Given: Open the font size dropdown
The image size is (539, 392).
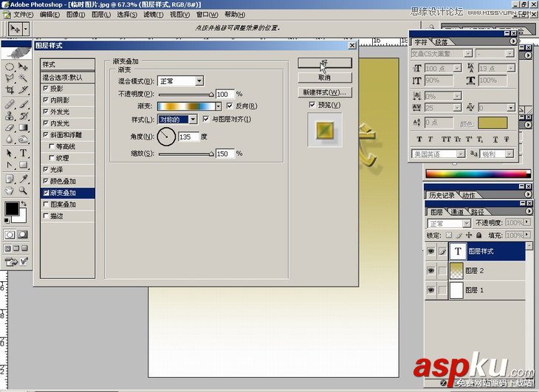Looking at the screenshot, I should point(457,69).
